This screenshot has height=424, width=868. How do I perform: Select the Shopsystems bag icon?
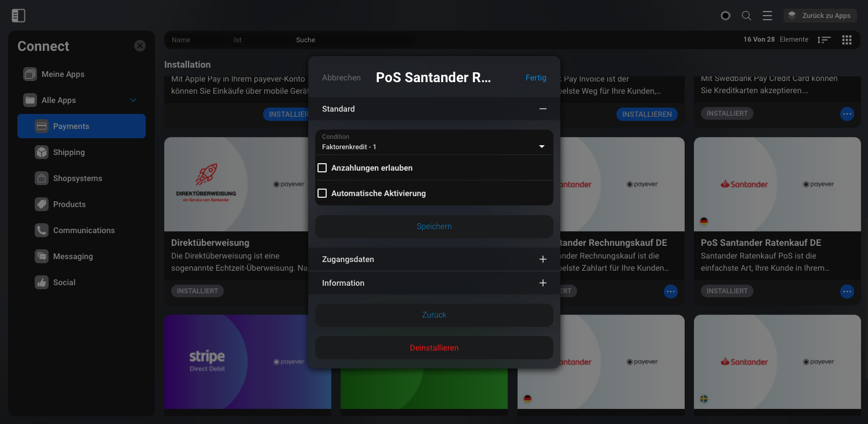point(41,178)
